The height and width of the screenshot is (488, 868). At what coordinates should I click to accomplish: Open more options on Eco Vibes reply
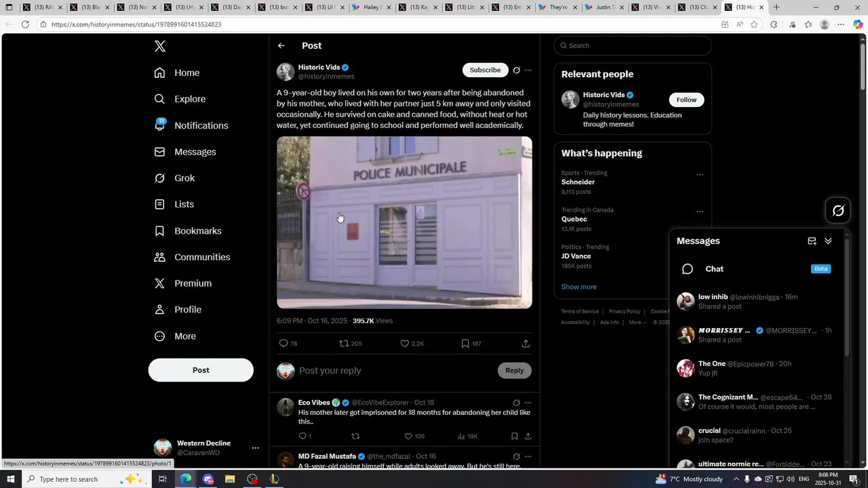528,403
